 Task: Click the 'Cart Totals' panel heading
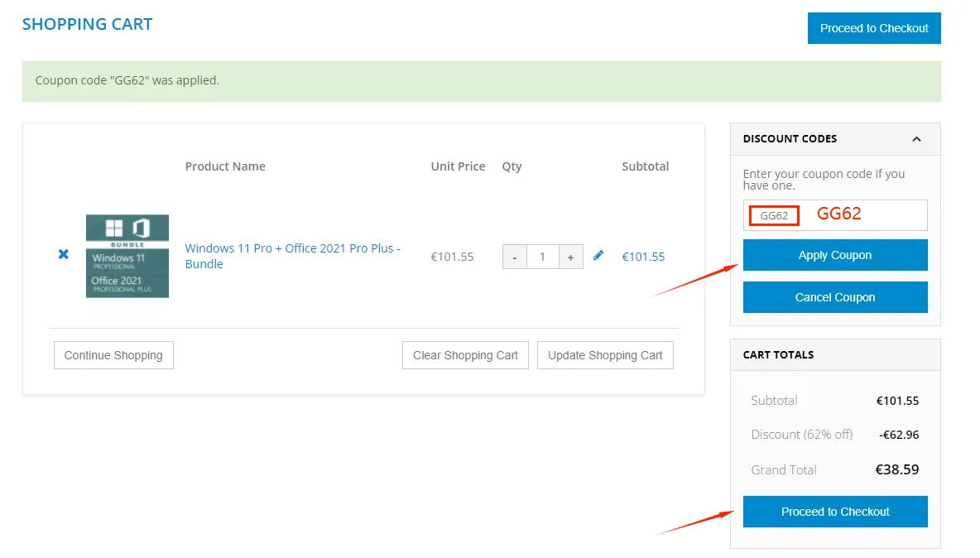pos(778,354)
